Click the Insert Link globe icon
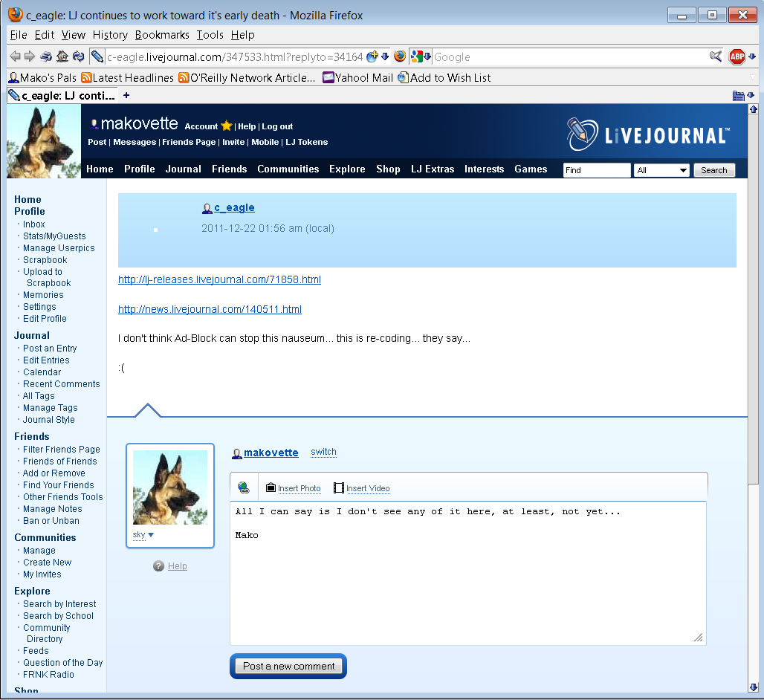Image resolution: width=764 pixels, height=700 pixels. (x=244, y=487)
